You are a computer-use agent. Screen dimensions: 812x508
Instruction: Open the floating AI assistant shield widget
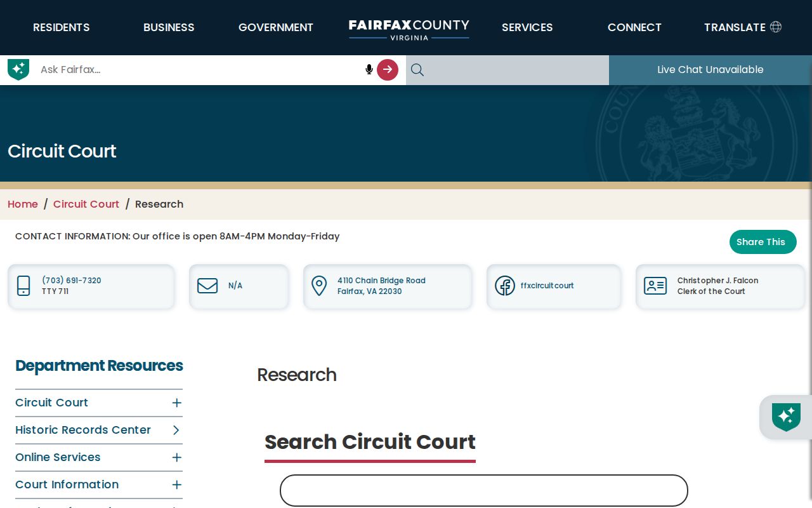(x=786, y=417)
